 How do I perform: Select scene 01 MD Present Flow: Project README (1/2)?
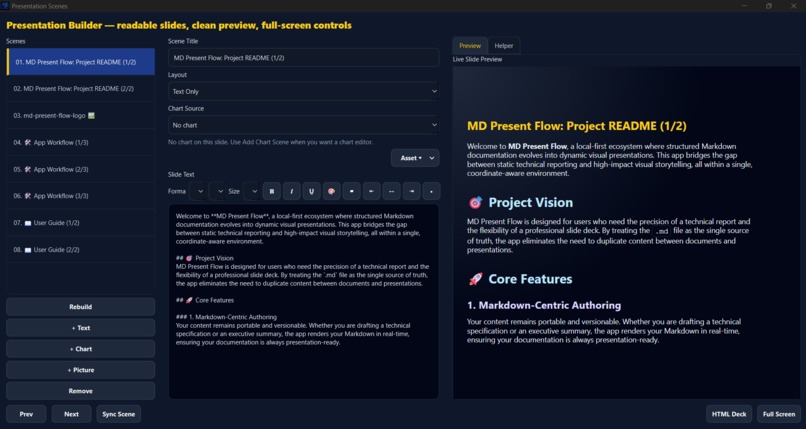pyautogui.click(x=81, y=62)
